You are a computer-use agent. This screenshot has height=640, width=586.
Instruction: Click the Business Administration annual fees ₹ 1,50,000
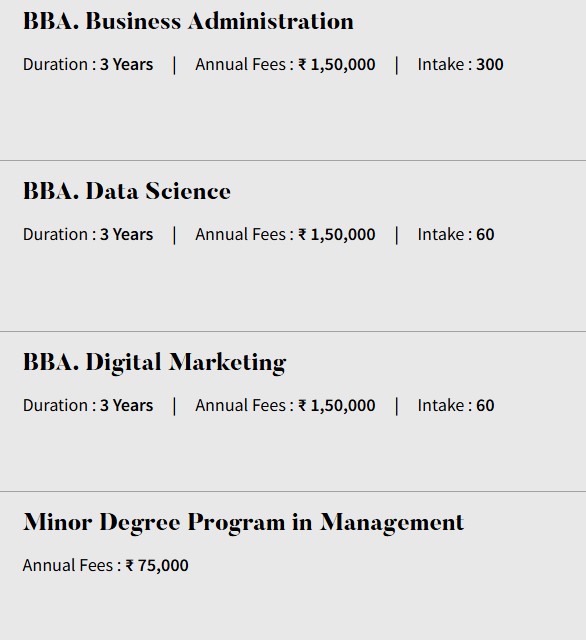click(x=337, y=64)
